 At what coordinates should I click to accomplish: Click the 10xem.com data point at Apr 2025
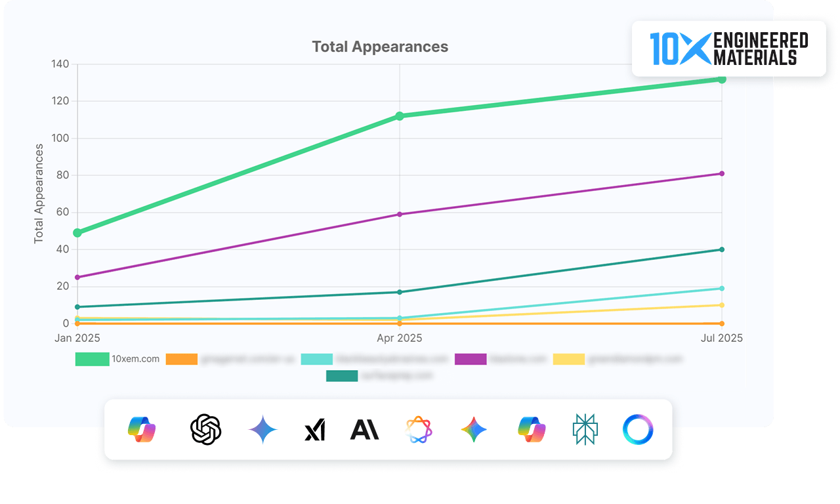point(400,116)
